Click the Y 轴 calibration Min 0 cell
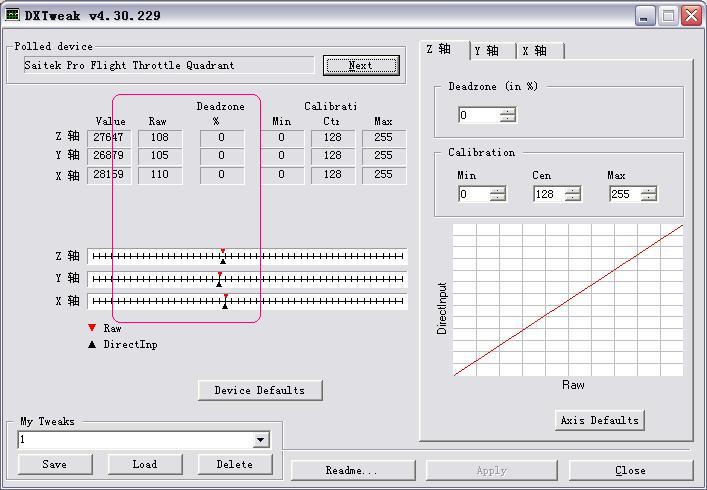This screenshot has height=490, width=707. [x=282, y=156]
